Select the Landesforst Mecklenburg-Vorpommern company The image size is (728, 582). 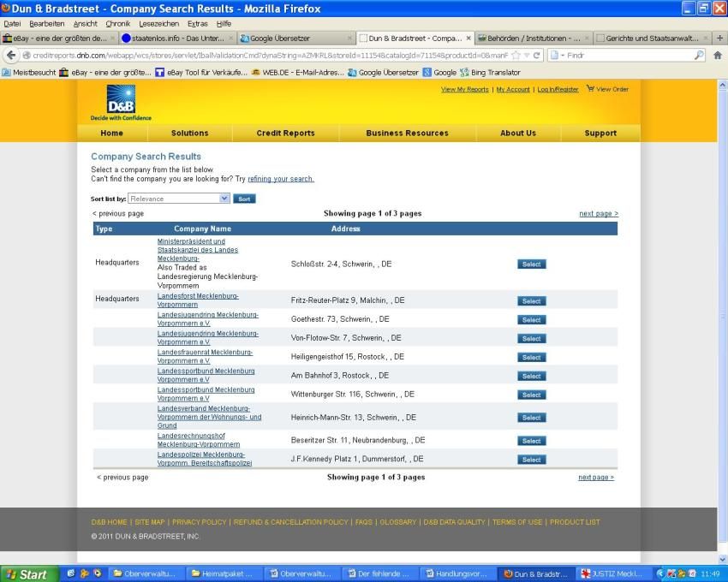531,300
